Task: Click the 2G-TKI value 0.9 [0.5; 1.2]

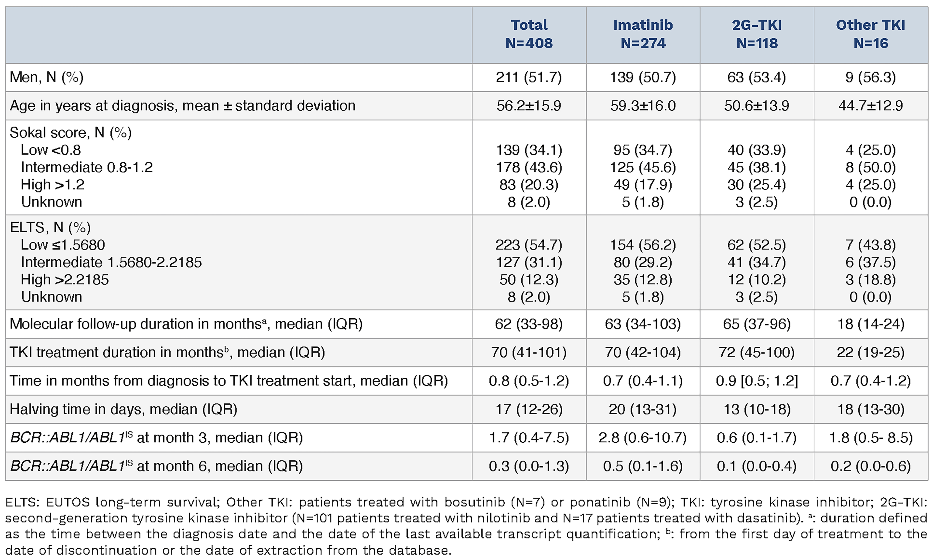Action: point(757,381)
